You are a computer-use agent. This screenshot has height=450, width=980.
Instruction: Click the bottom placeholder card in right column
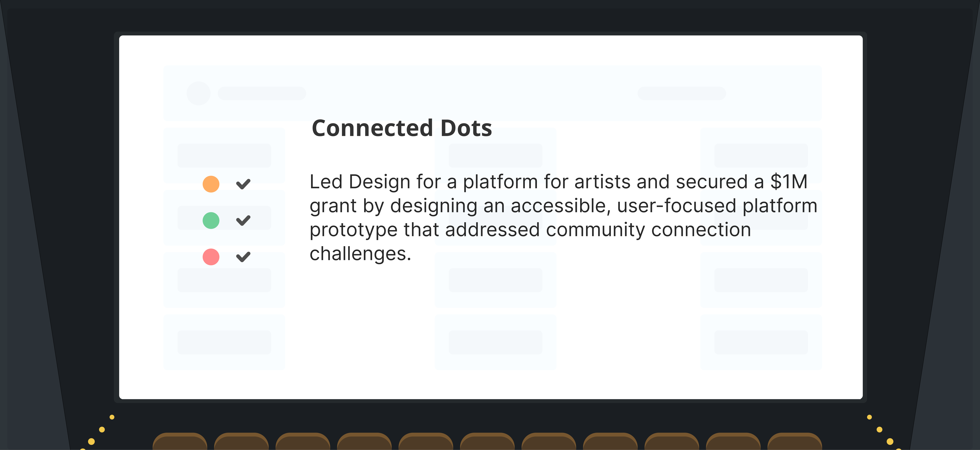(761, 342)
